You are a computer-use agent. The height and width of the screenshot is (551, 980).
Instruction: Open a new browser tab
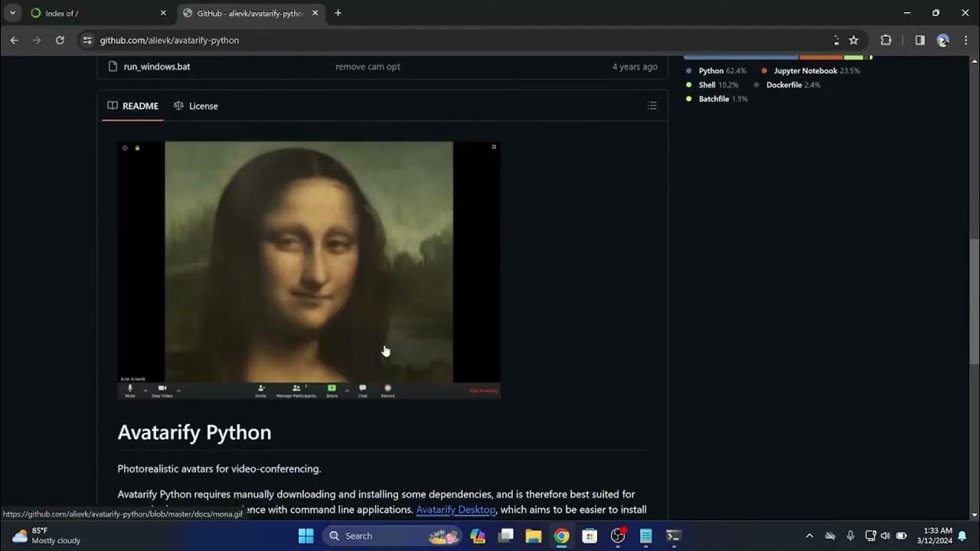point(338,13)
